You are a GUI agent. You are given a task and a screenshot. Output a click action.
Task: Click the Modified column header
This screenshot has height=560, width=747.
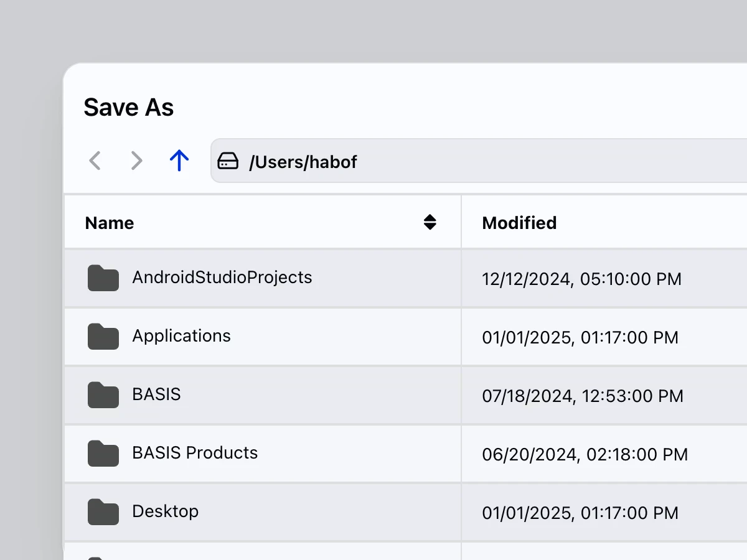(x=519, y=222)
